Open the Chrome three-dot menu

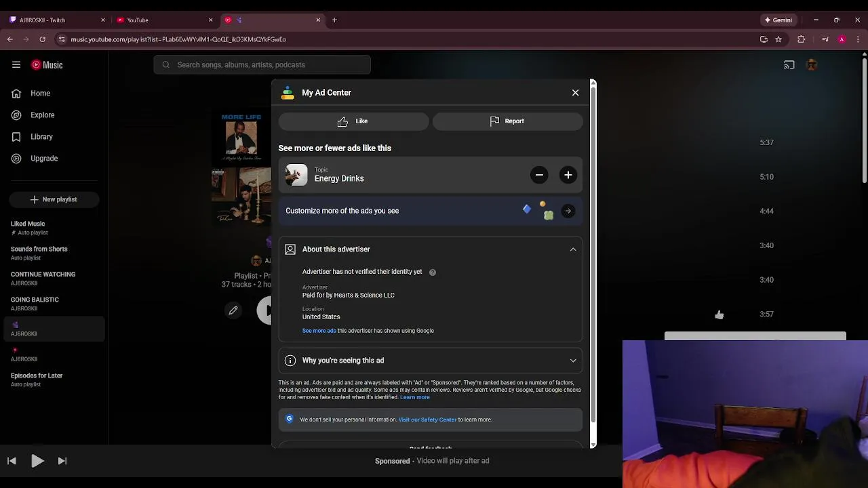click(x=858, y=39)
